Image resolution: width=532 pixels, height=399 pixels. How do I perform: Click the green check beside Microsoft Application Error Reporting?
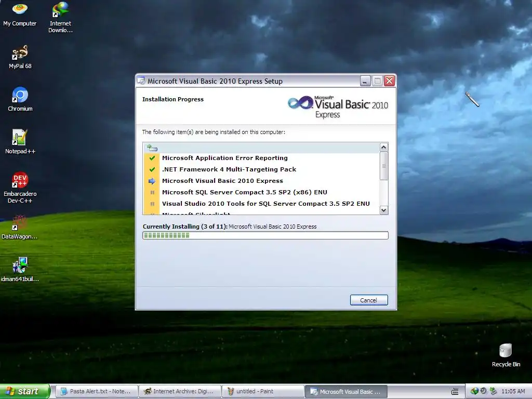(152, 158)
